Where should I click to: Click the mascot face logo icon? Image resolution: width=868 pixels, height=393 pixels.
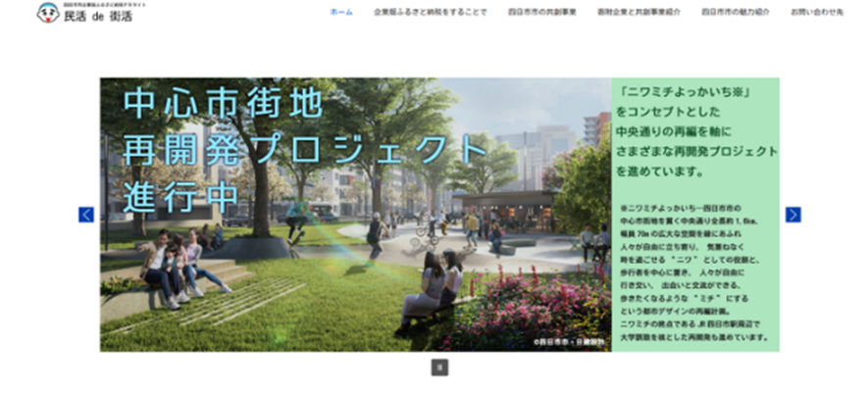pos(47,13)
